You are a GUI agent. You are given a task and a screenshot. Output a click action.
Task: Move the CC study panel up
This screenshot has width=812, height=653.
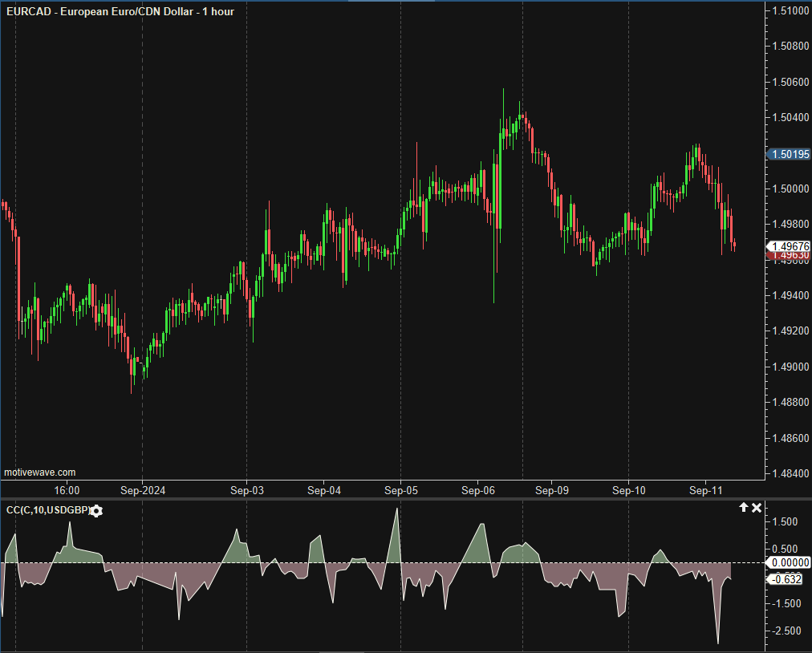(x=743, y=508)
